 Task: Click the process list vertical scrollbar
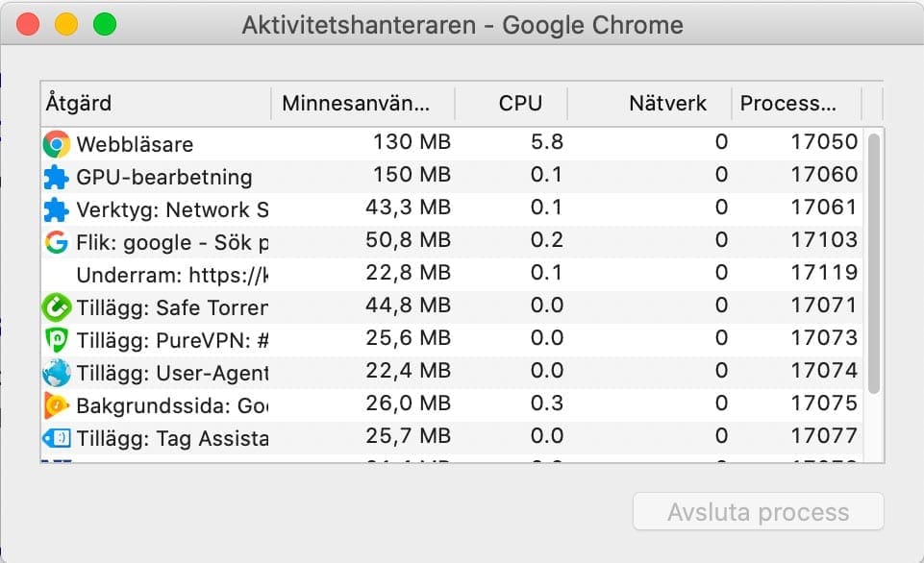click(x=874, y=263)
